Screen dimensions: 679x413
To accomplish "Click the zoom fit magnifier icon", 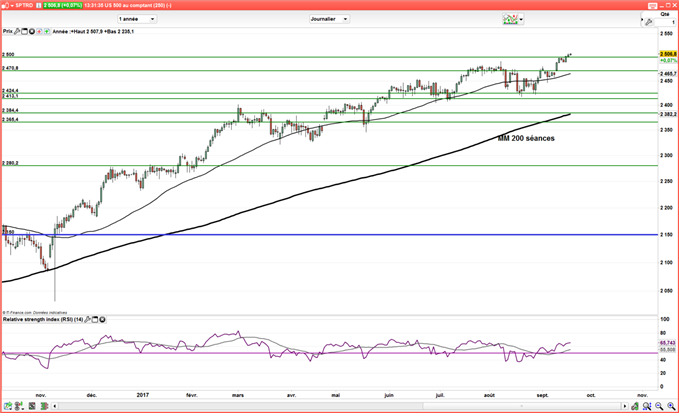I will coord(647,406).
